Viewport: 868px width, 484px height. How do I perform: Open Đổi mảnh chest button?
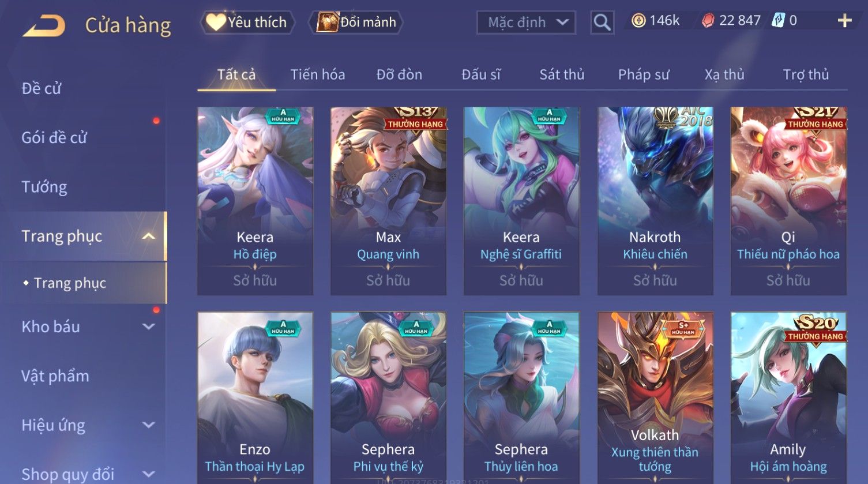pyautogui.click(x=356, y=22)
